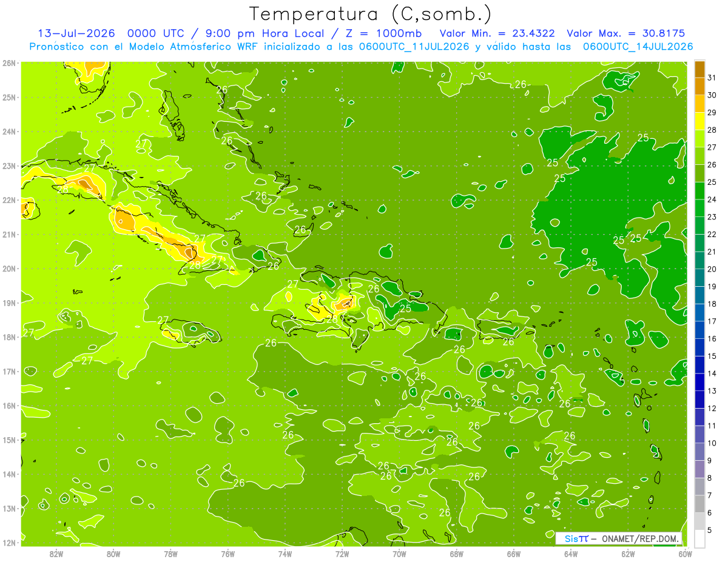Pick the purple swatch between 8 and 9
Screen dimensions: 728x562
pyautogui.click(x=699, y=470)
